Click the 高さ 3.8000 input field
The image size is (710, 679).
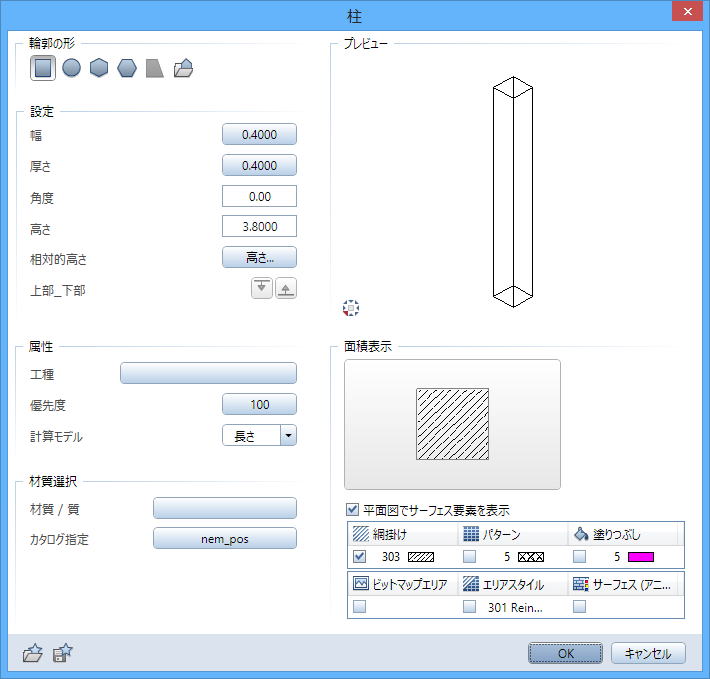click(x=259, y=226)
